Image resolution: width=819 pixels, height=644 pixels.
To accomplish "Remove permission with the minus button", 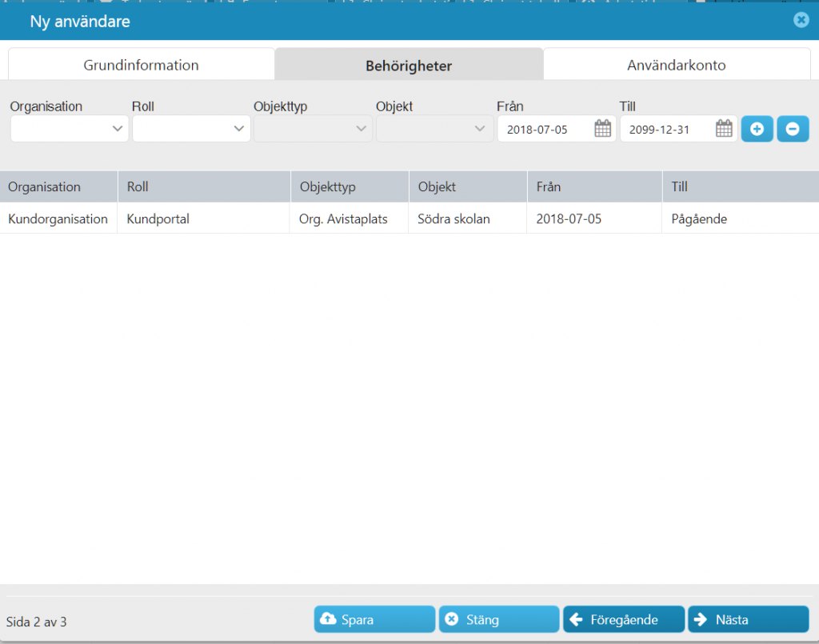I will (793, 129).
